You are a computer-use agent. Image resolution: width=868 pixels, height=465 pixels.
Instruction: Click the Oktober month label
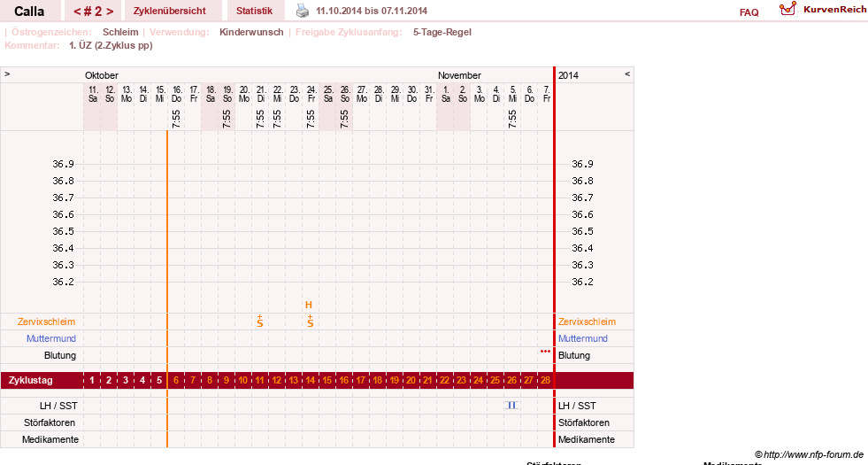pos(101,75)
